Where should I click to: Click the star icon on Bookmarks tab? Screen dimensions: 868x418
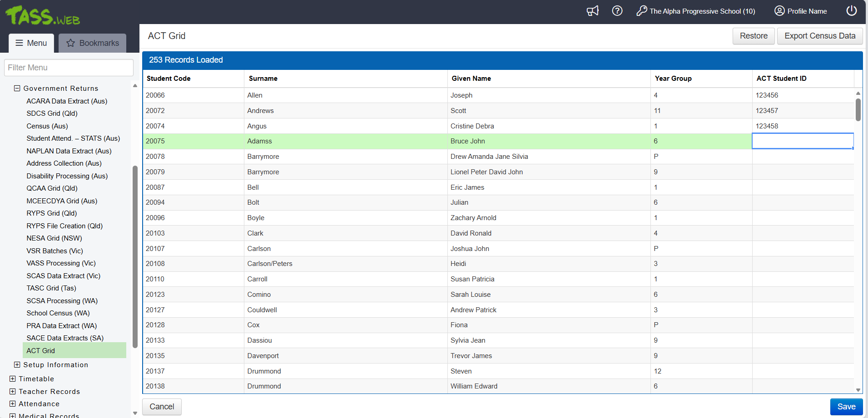pos(71,43)
